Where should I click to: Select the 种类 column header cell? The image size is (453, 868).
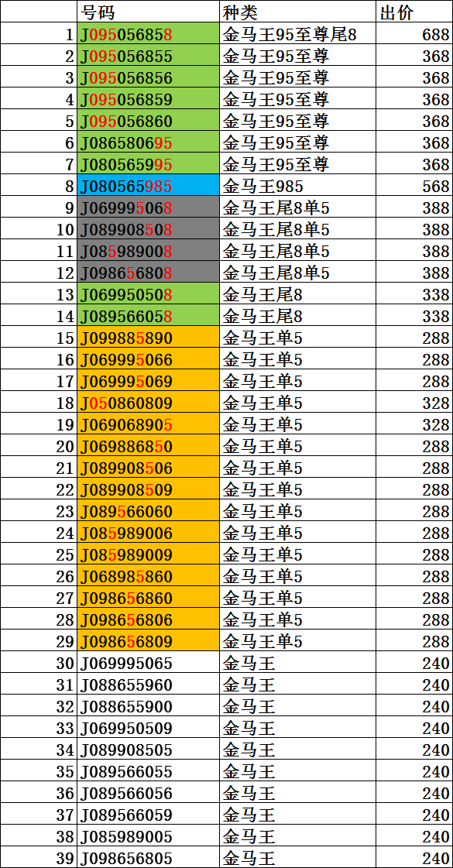pos(298,12)
